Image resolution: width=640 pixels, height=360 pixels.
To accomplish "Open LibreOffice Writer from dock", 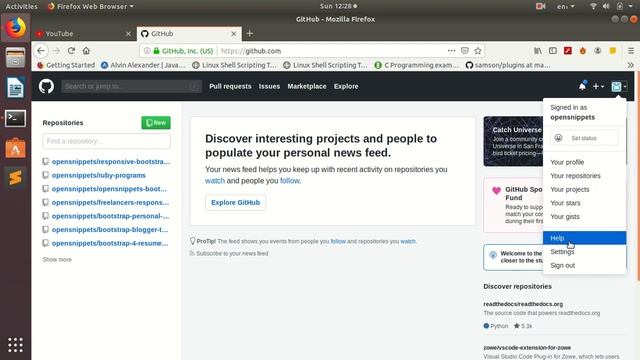I will click(15, 88).
